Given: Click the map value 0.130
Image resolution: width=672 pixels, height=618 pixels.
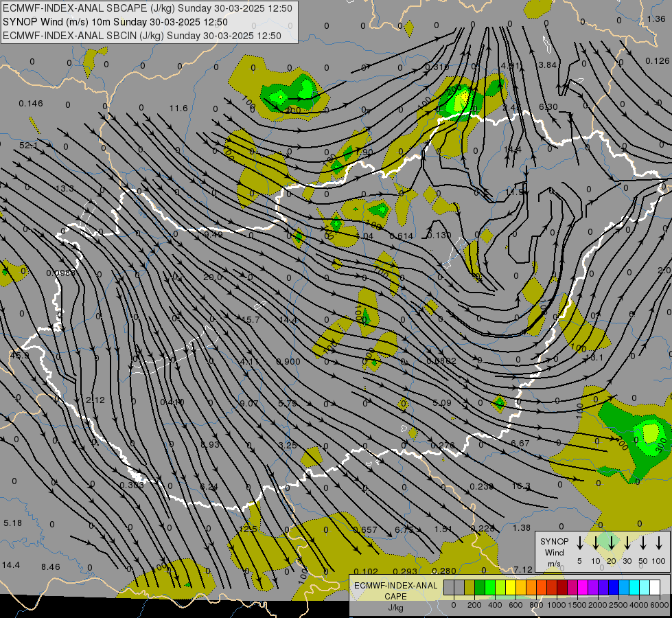Looking at the screenshot, I should [x=439, y=235].
